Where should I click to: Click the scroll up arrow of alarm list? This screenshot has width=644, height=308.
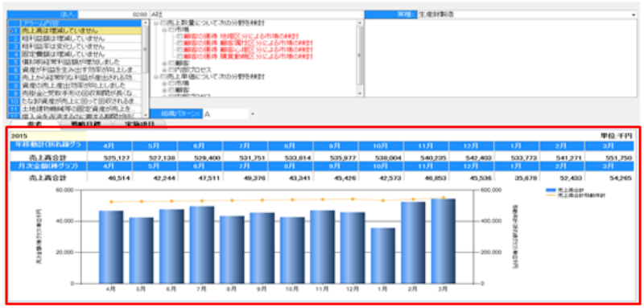pos(146,23)
